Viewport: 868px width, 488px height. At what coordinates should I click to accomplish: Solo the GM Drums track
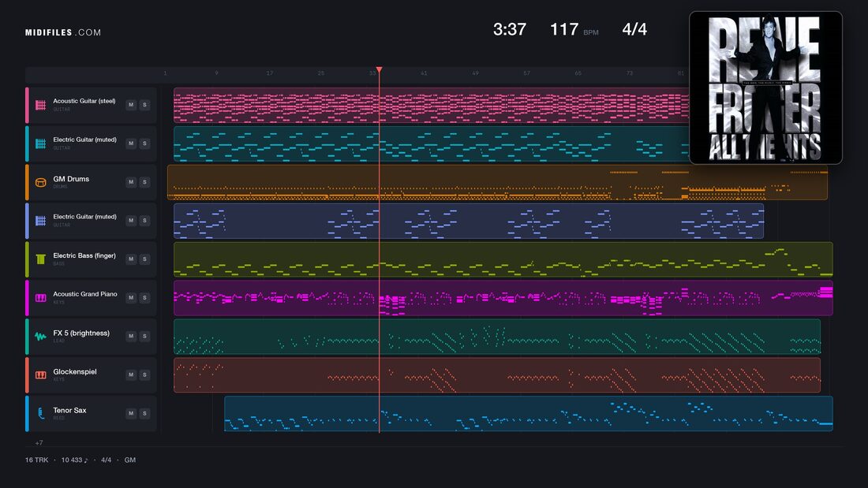(144, 182)
